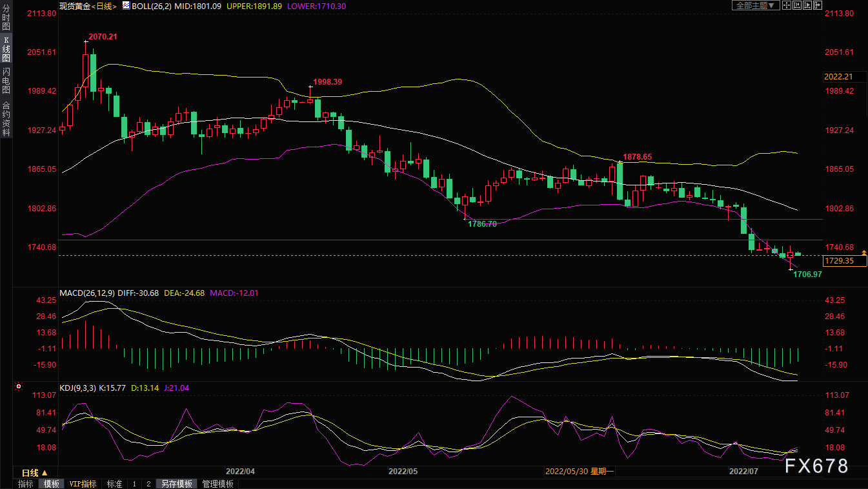Click the left KDJ axis value 113.07
868x489 pixels.
[45, 395]
